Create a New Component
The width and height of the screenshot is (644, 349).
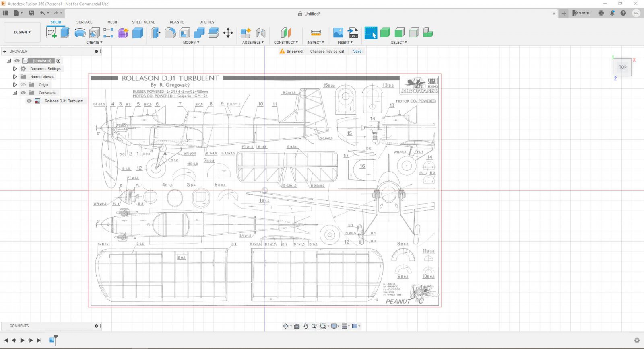point(246,33)
